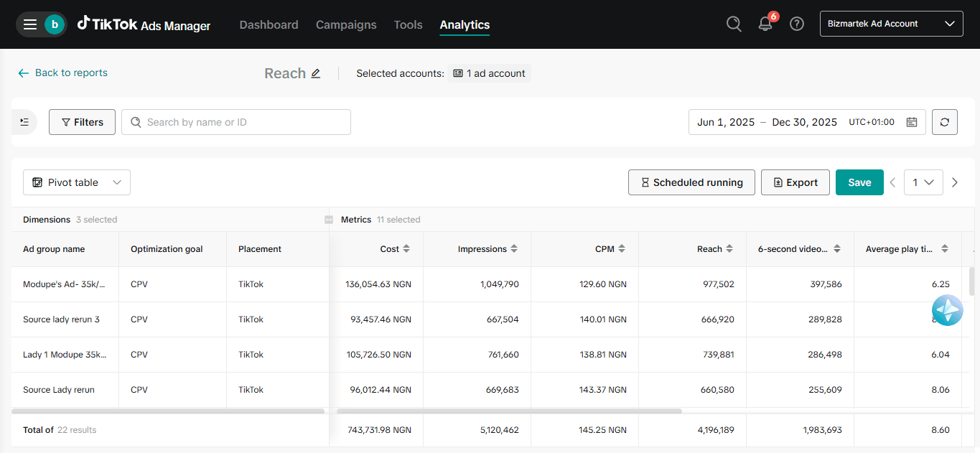Open the Tools menu
This screenshot has width=980, height=453.
[x=408, y=24]
